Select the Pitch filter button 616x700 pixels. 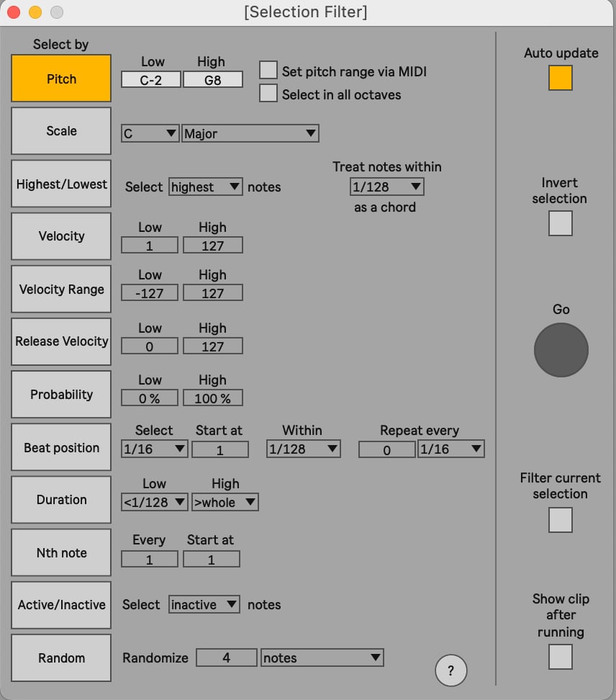click(x=61, y=78)
